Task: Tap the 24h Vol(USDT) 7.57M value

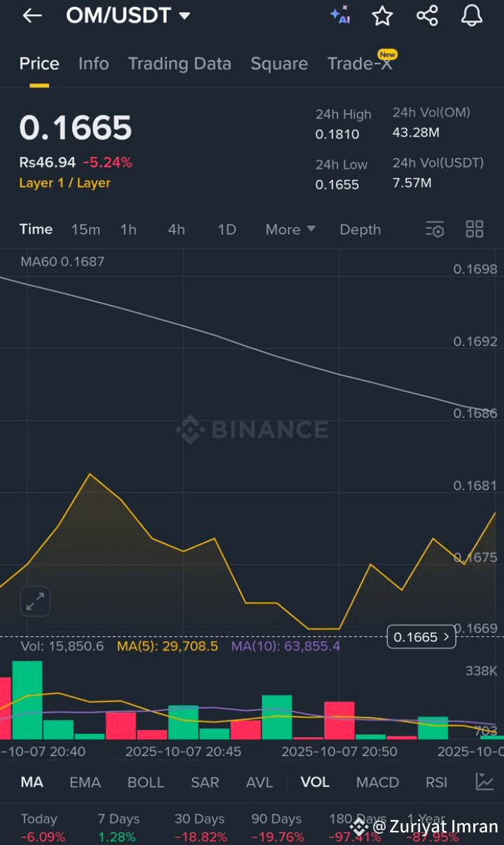Action: pyautogui.click(x=412, y=183)
